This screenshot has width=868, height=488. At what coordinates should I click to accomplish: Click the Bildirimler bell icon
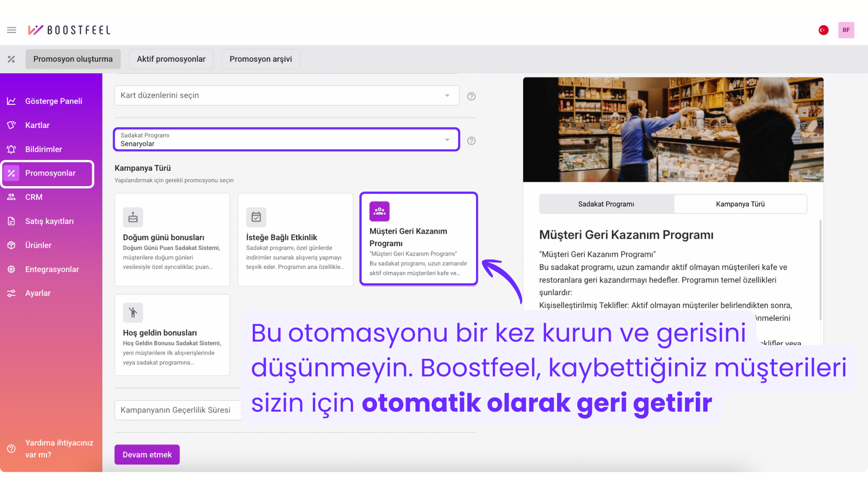point(11,149)
